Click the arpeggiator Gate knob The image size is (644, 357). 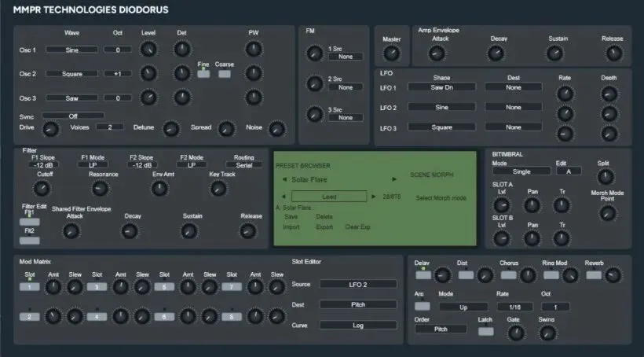point(516,333)
